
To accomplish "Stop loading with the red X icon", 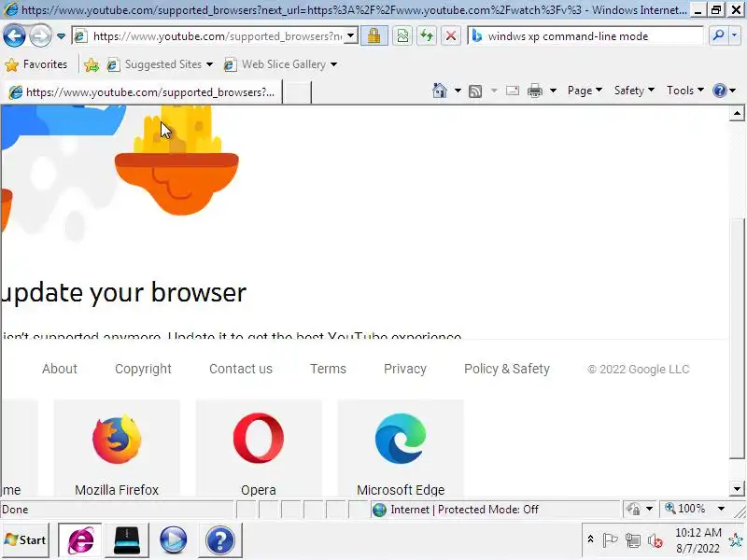I will click(451, 36).
